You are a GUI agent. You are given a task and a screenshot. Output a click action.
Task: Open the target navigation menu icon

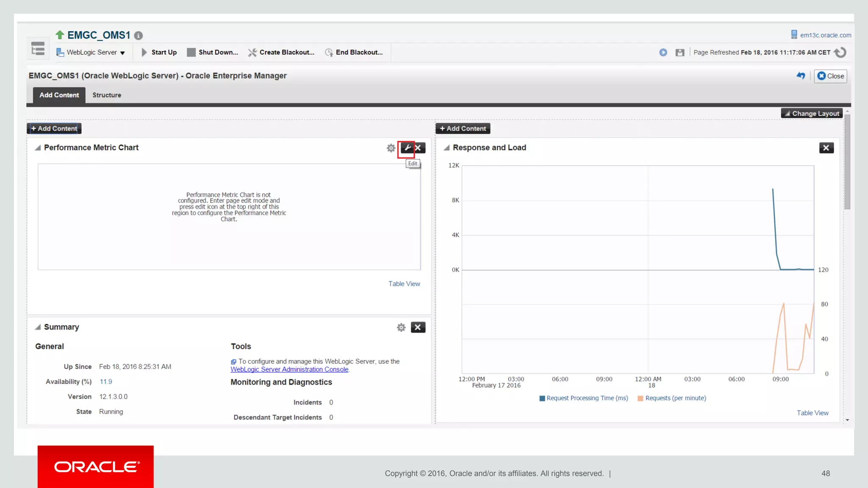coord(38,49)
